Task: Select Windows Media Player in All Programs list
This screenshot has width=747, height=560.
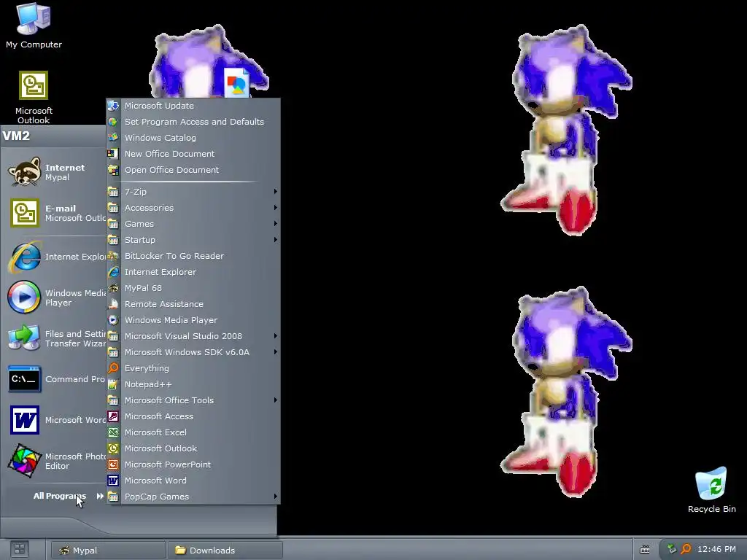Action: [x=193, y=320]
